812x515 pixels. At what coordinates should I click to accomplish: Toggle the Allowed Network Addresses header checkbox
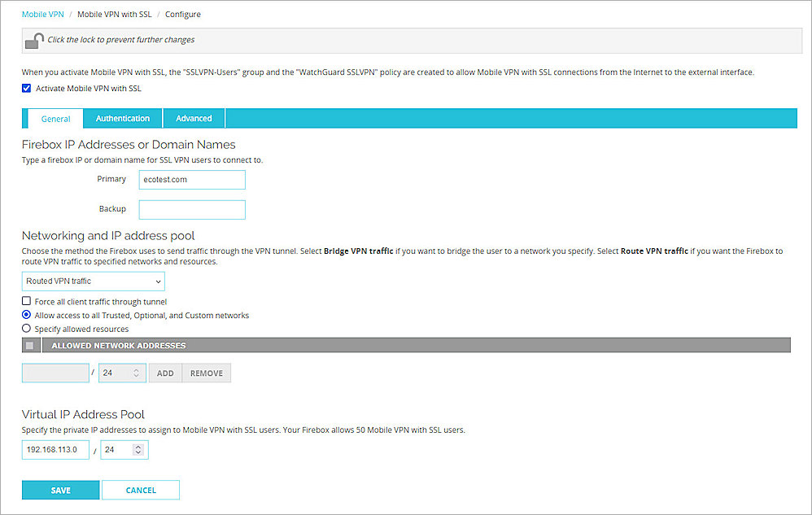tap(29, 345)
